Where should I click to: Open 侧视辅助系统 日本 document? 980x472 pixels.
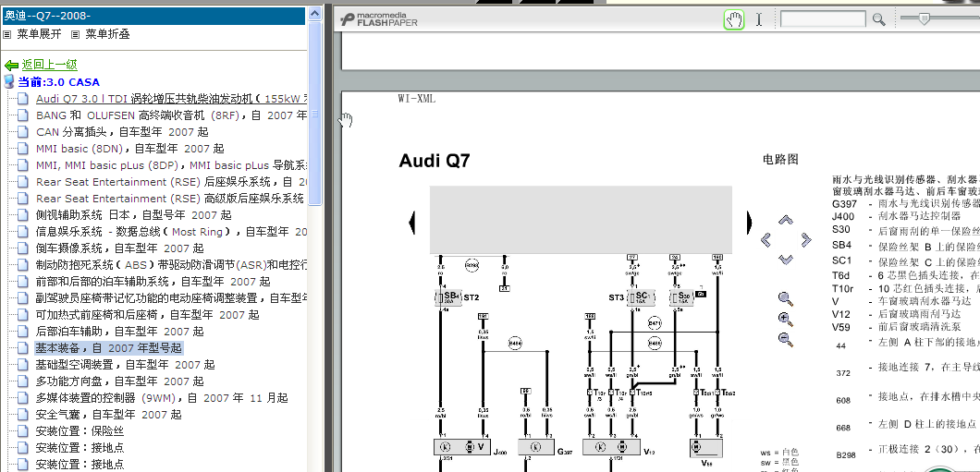(133, 215)
